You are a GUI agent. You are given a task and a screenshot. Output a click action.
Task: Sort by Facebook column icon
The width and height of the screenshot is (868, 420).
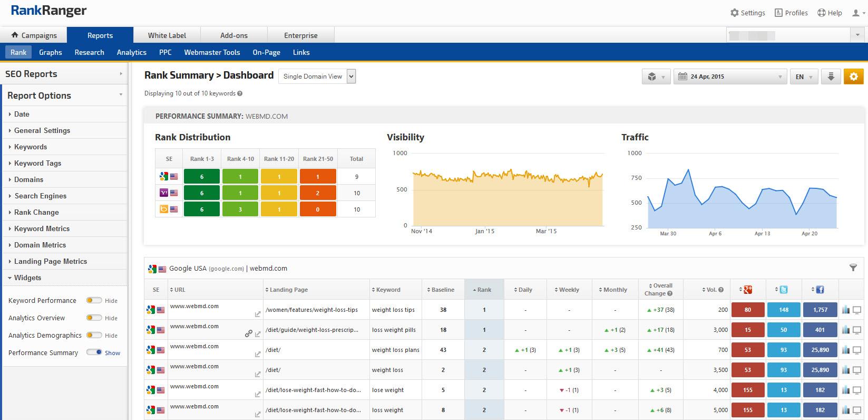[820, 290]
